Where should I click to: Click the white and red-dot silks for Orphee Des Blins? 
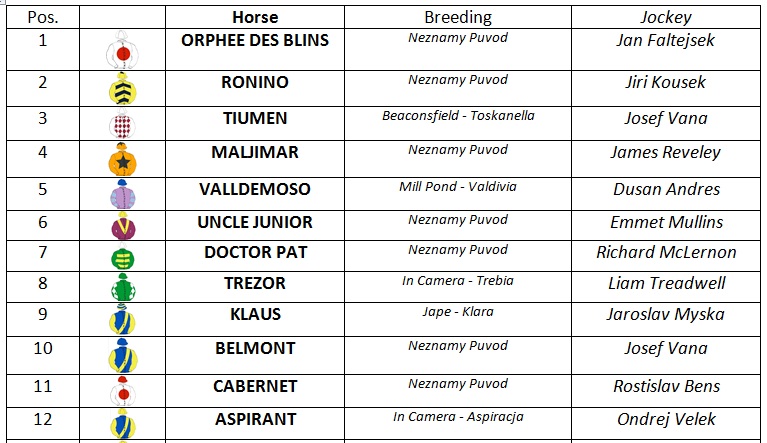[x=122, y=50]
